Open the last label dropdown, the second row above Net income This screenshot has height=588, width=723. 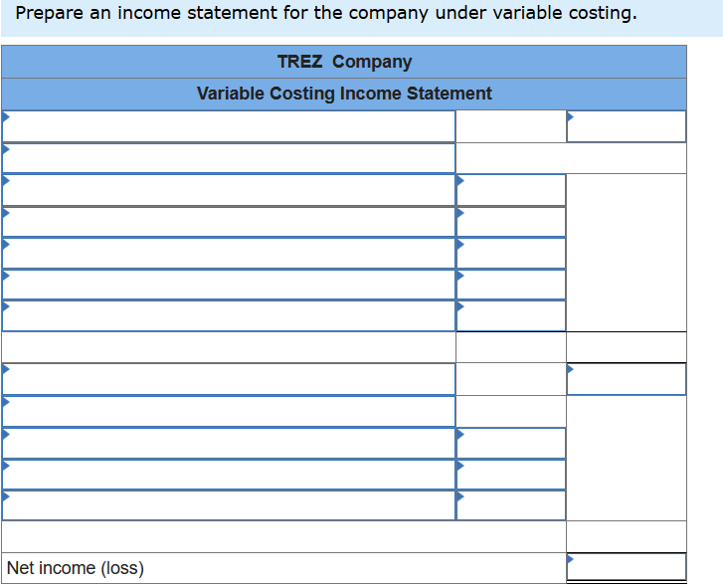click(x=229, y=505)
